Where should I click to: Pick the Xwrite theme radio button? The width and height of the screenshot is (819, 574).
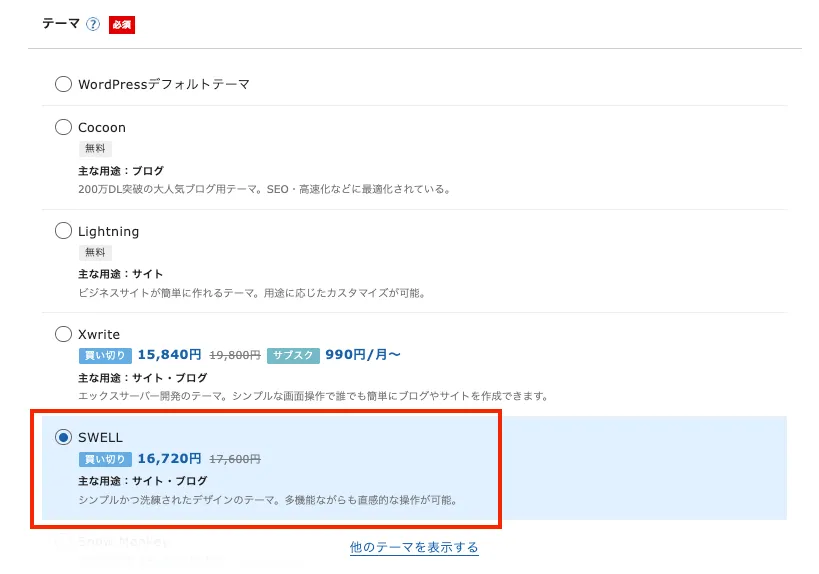click(x=63, y=334)
